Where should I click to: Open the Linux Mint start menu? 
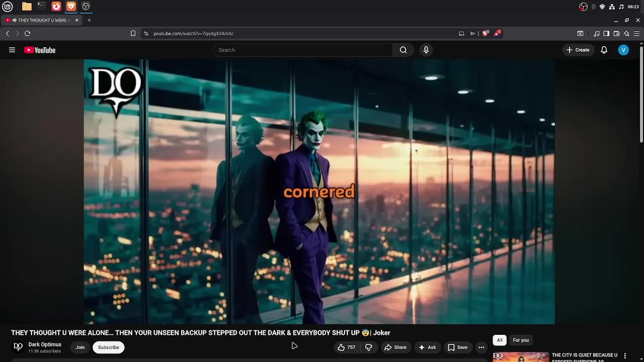click(8, 7)
